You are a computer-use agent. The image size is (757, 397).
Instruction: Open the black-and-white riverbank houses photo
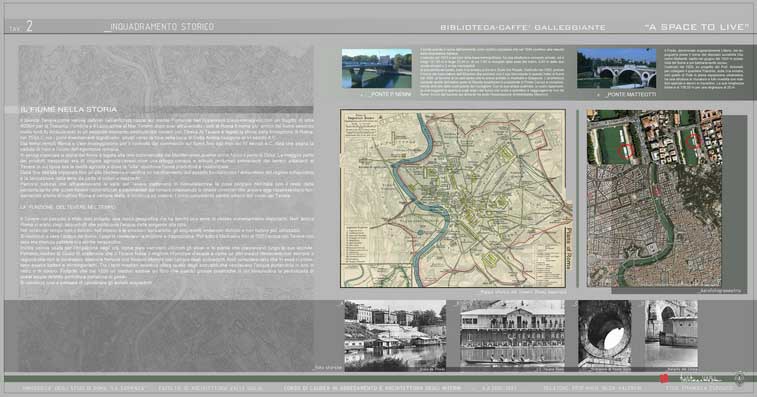click(x=395, y=336)
